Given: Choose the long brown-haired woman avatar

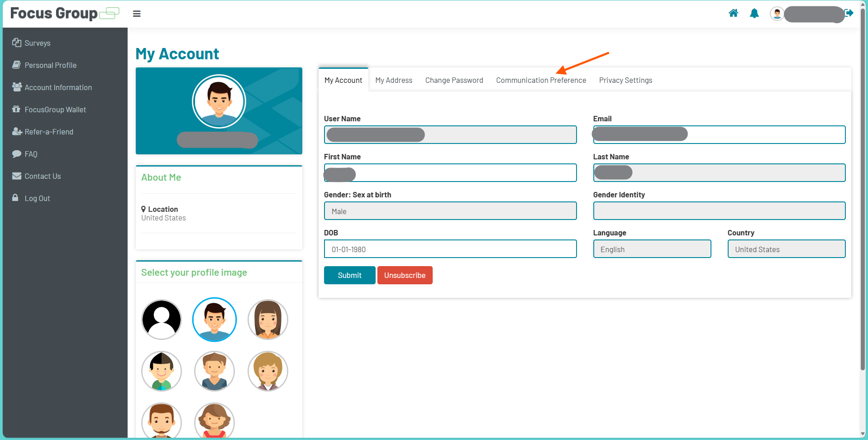Looking at the screenshot, I should [268, 320].
